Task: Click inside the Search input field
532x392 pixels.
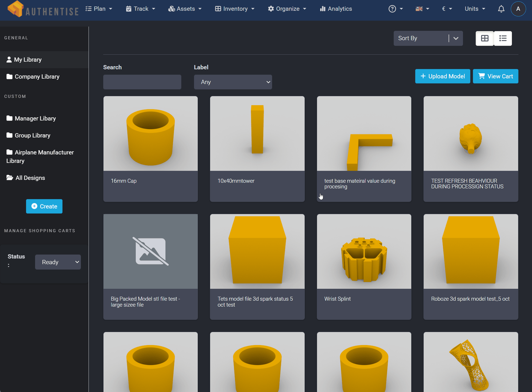Action: [x=142, y=82]
